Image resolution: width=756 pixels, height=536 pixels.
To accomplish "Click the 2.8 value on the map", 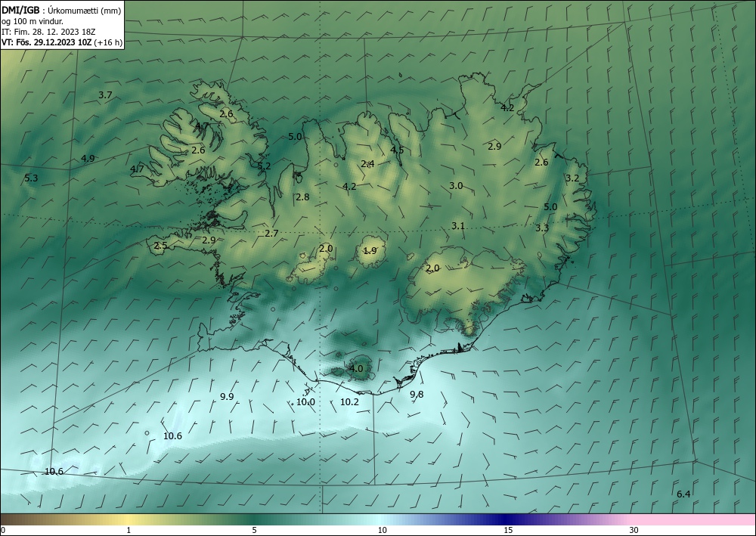I will coord(302,197).
